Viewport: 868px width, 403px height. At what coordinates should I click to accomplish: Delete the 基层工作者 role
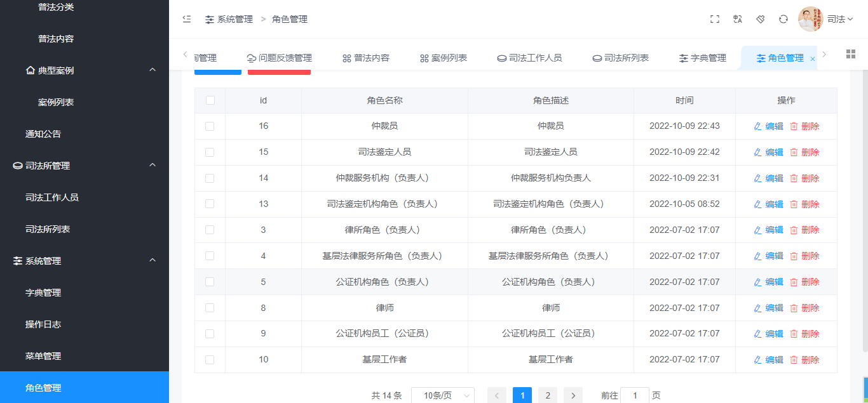click(x=804, y=360)
